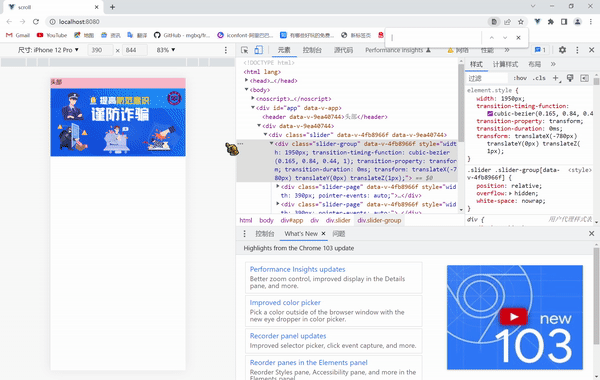Expand the noscript element node

point(253,98)
